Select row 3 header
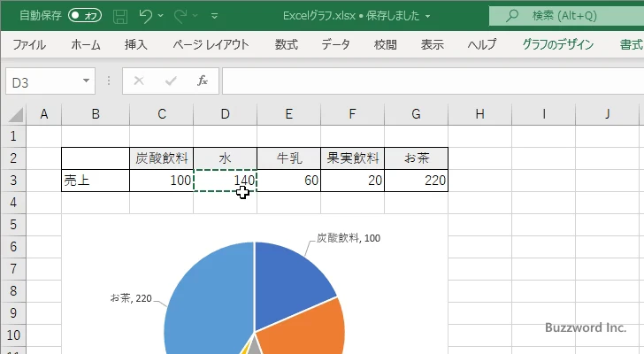Screen dimensions: 644x354 (x=13, y=181)
